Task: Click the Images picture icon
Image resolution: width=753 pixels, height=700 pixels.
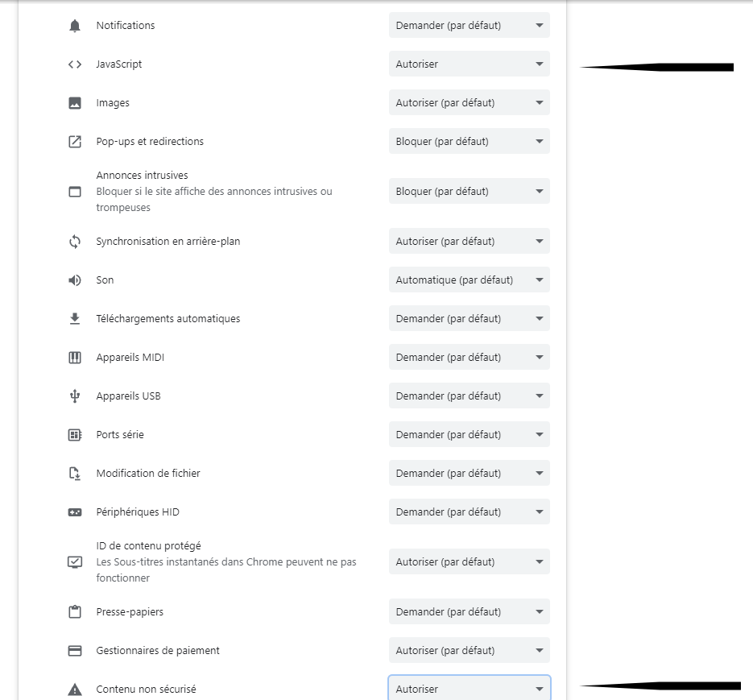Action: pos(75,103)
